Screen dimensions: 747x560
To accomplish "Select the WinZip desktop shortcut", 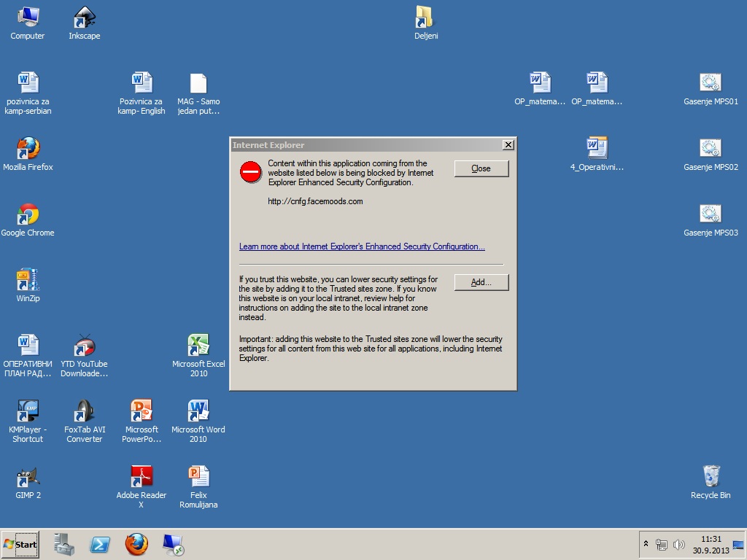I will pyautogui.click(x=28, y=280).
